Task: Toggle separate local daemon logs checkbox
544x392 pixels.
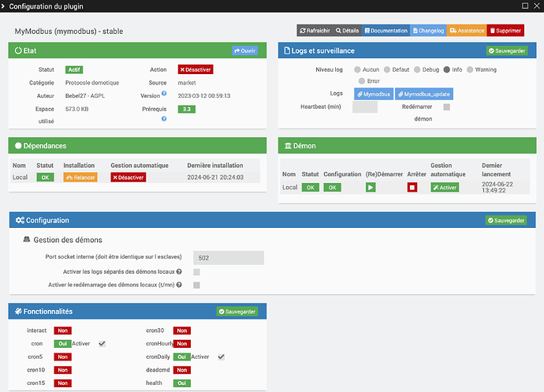Action: click(x=196, y=272)
